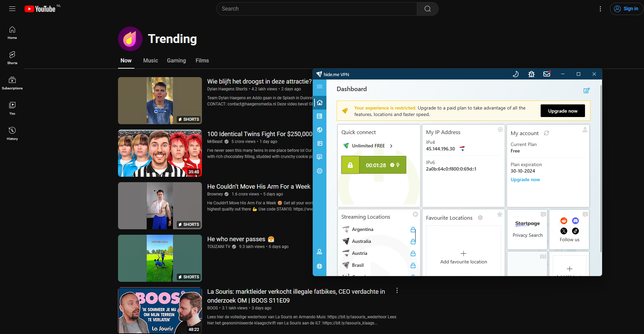
Task: Click connection info icon on timer
Action: click(392, 165)
